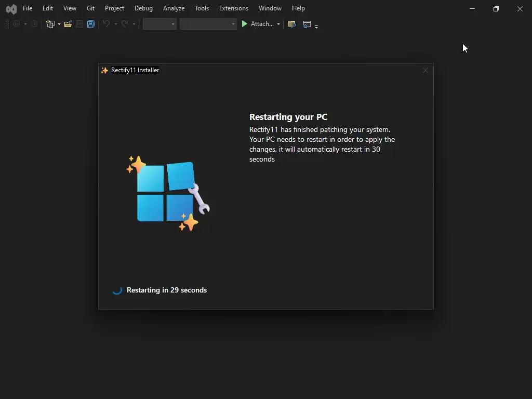Viewport: 532px width, 399px height.
Task: Open the Help menu
Action: [x=298, y=8]
